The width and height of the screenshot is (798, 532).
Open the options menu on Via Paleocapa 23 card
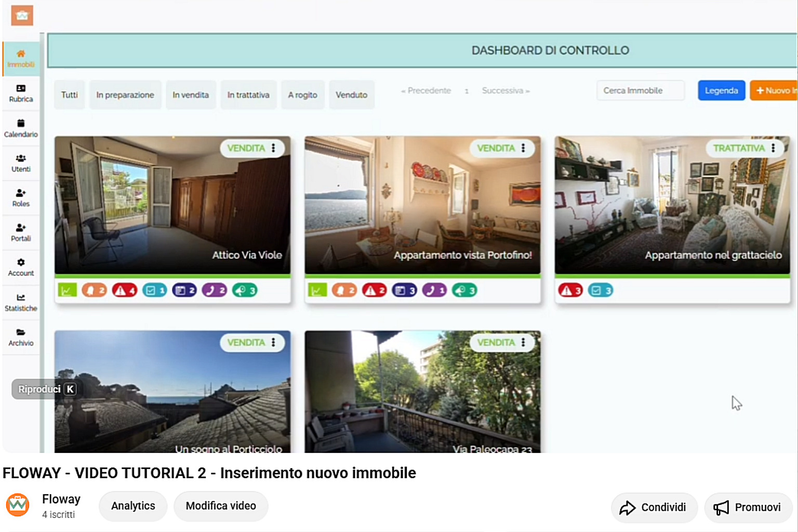(523, 342)
